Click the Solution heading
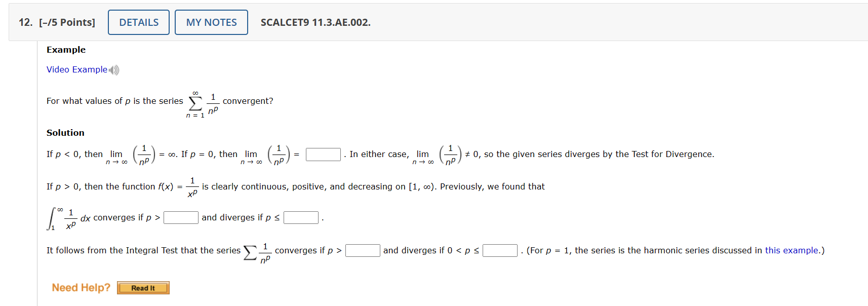This screenshot has height=306, width=868. click(65, 132)
